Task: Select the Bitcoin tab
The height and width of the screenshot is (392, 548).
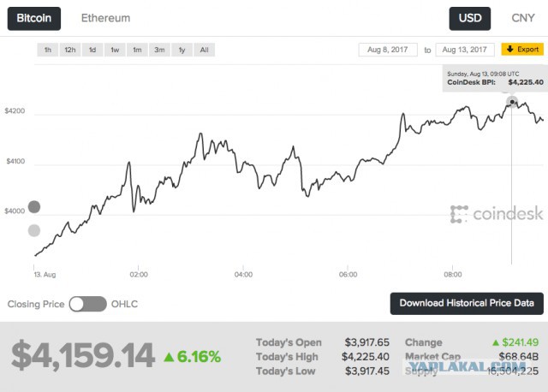Action: tap(34, 19)
